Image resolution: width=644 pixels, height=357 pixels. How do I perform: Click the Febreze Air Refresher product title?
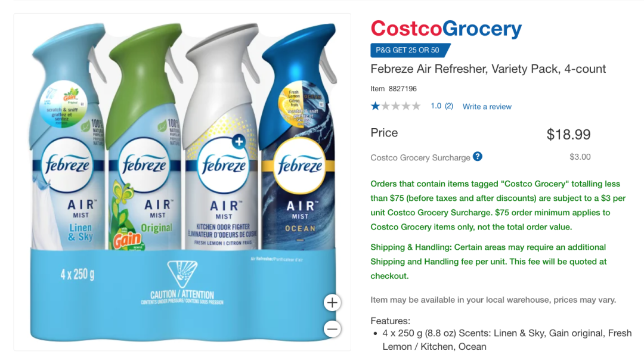[488, 69]
